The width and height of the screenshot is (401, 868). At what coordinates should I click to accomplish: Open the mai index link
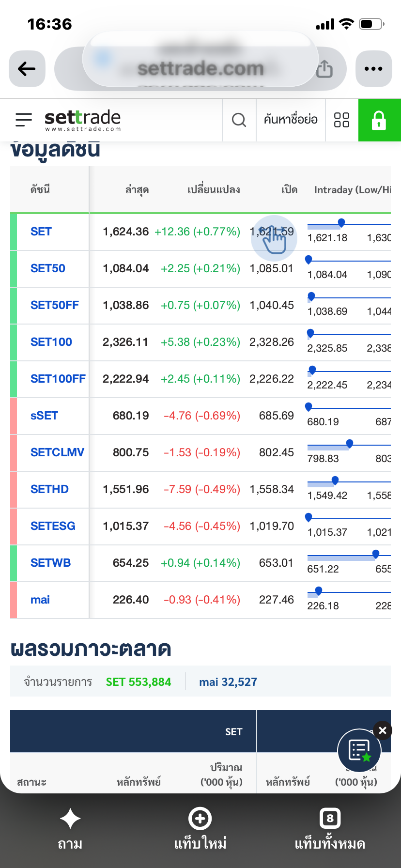40,600
